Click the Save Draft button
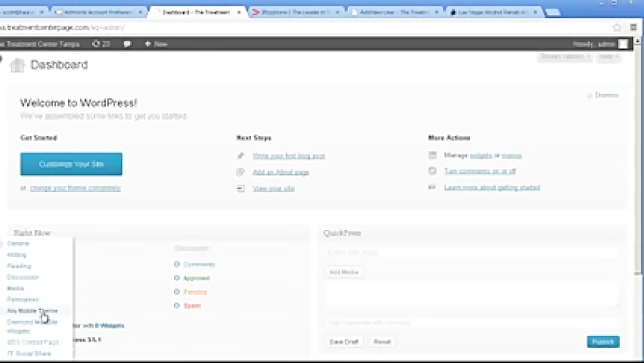This screenshot has width=644, height=363. click(343, 342)
